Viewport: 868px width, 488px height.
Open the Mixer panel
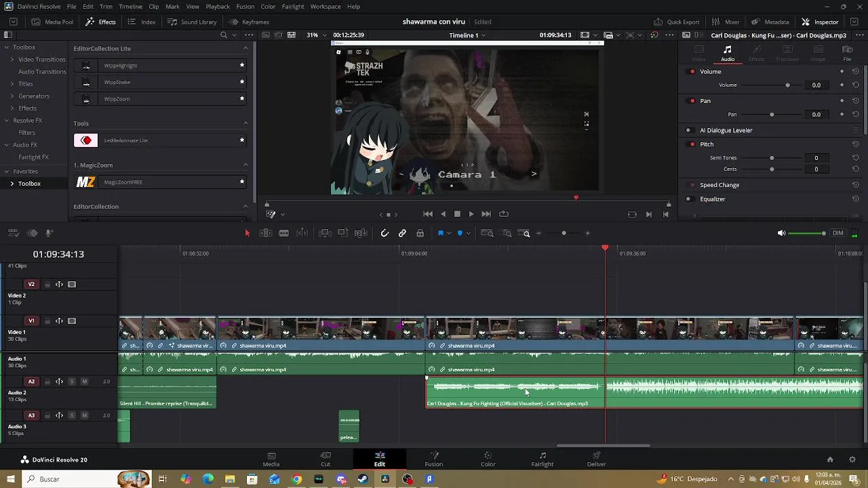click(725, 22)
